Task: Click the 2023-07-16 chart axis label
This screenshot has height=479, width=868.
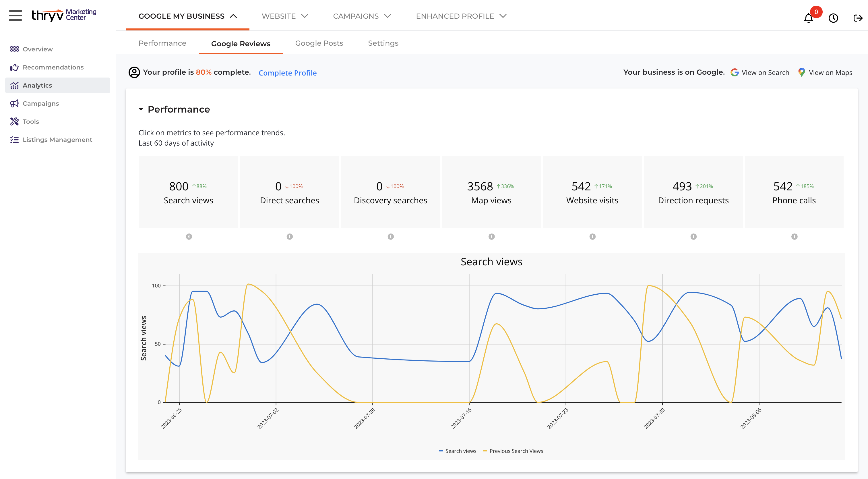Action: (x=461, y=418)
